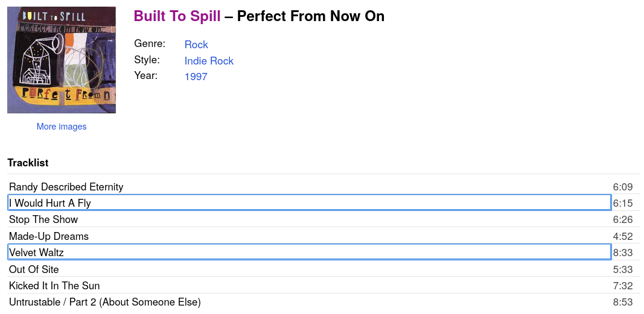Choose the Stop The Show track
The width and height of the screenshot is (644, 314).
43,219
